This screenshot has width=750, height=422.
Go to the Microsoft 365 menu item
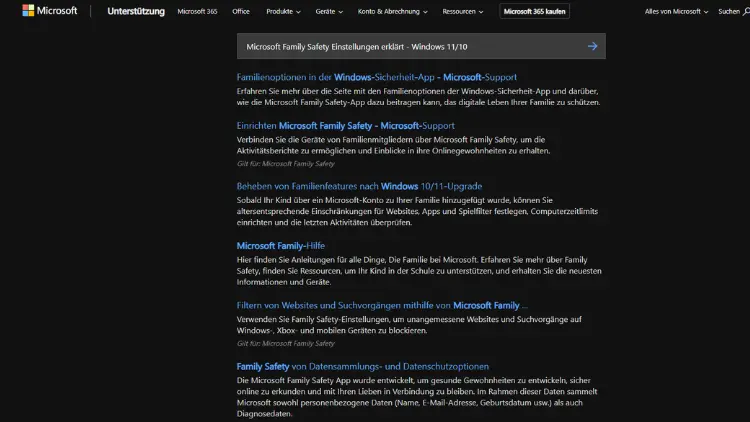197,11
